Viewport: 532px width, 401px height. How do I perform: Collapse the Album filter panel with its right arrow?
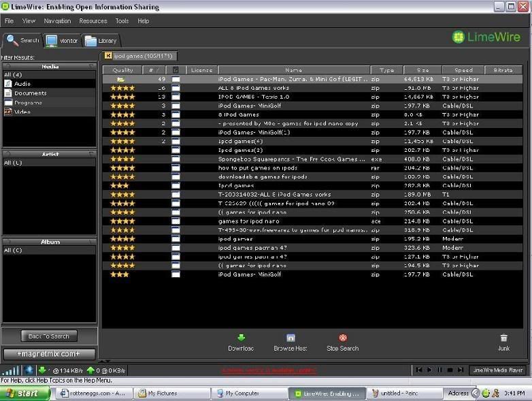point(91,242)
